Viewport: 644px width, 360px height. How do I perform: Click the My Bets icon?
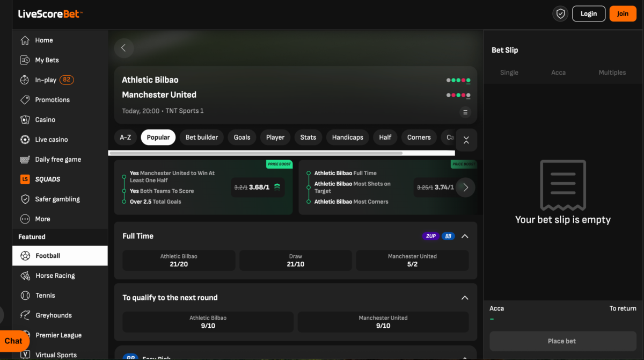[x=25, y=60]
